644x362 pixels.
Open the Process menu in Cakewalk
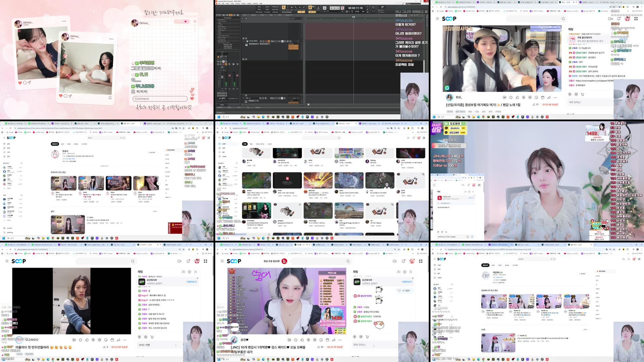pos(238,3)
